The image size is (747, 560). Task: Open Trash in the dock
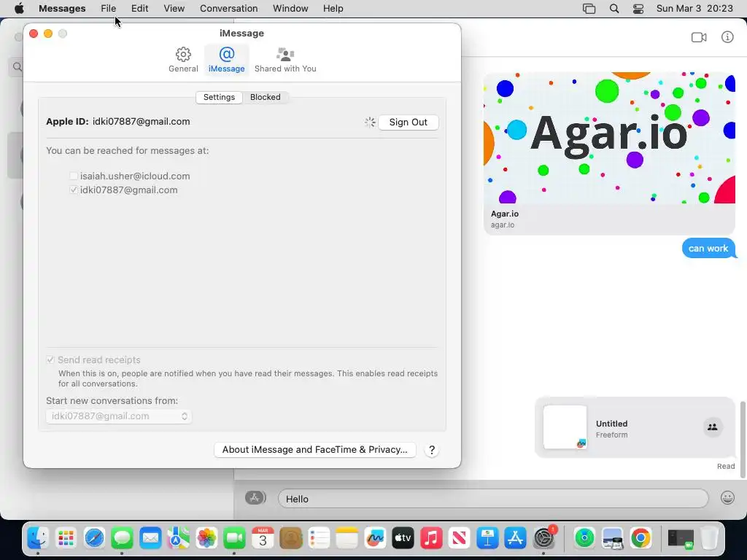pos(709,538)
